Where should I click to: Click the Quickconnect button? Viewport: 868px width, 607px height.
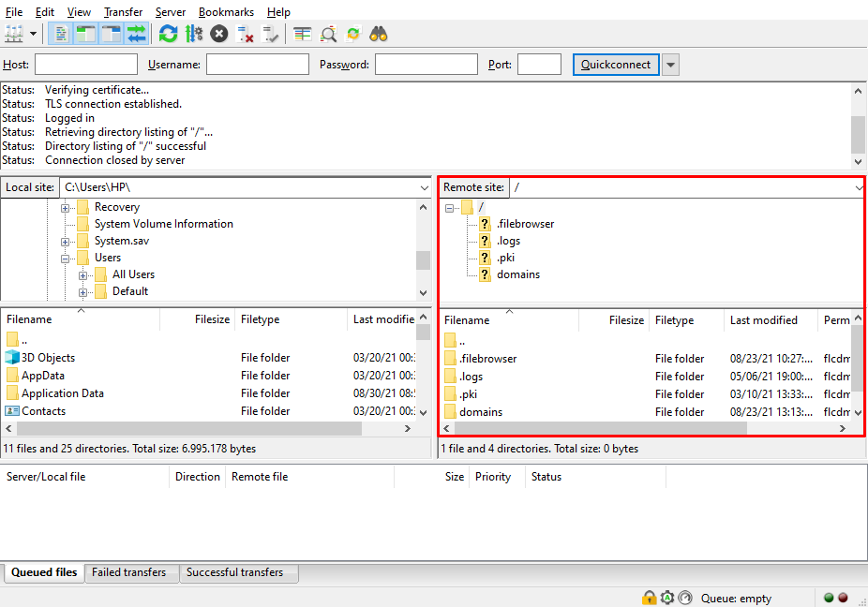point(616,65)
